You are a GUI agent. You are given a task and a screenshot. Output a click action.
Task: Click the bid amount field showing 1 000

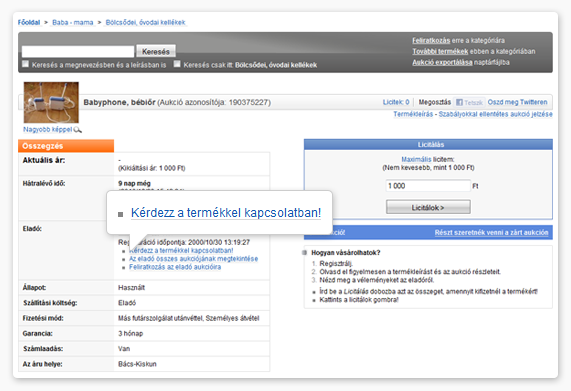click(428, 186)
